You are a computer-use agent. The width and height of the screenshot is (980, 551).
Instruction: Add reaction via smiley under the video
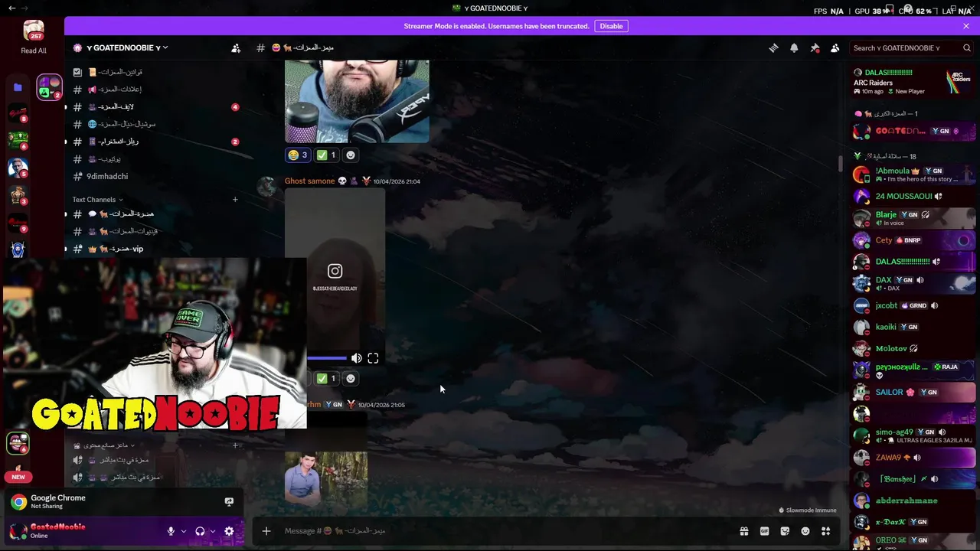coord(351,378)
